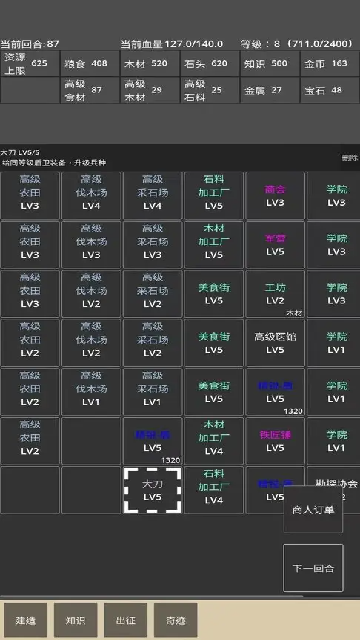Pick the 高级伐木场 LV4 tile
Image resolution: width=360 pixels, height=640 pixels.
(91, 196)
